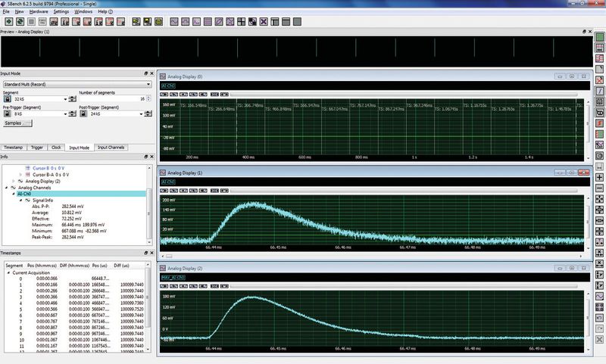Click the lock icon beside Segment size
The width and height of the screenshot is (606, 364).
click(x=8, y=99)
